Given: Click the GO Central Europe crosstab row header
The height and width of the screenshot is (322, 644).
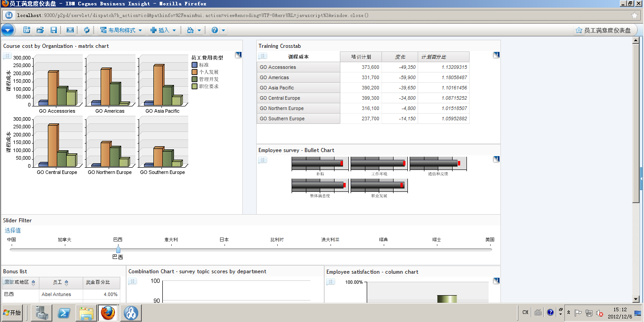Looking at the screenshot, I should (298, 98).
